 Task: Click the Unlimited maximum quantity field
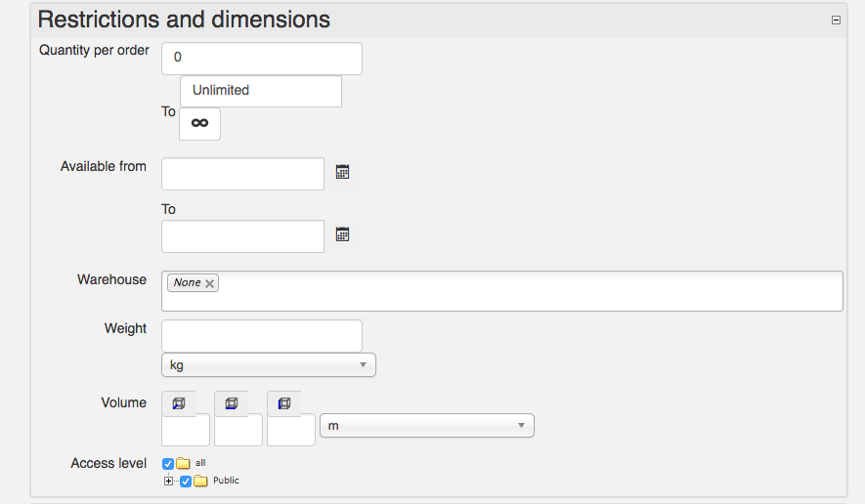point(261,91)
